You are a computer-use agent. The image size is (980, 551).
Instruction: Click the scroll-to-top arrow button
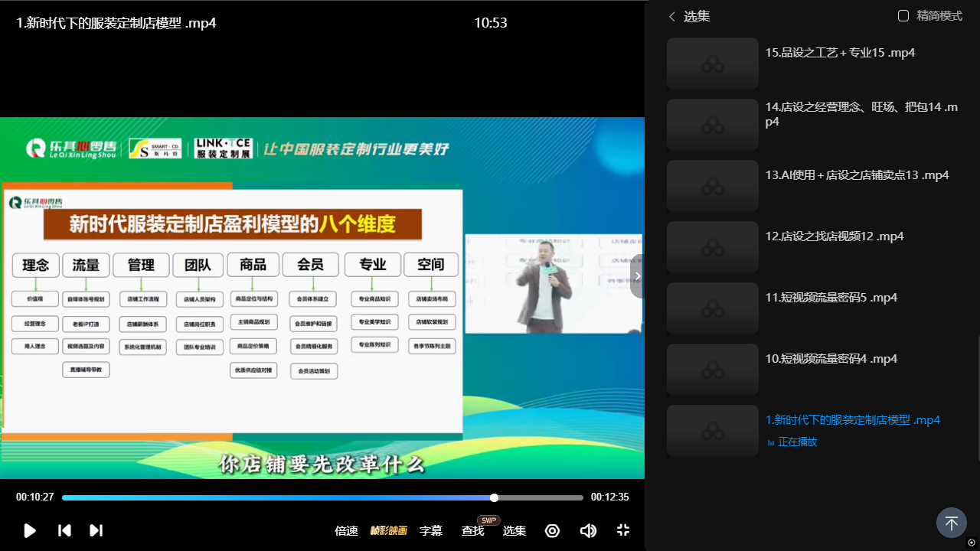[951, 523]
